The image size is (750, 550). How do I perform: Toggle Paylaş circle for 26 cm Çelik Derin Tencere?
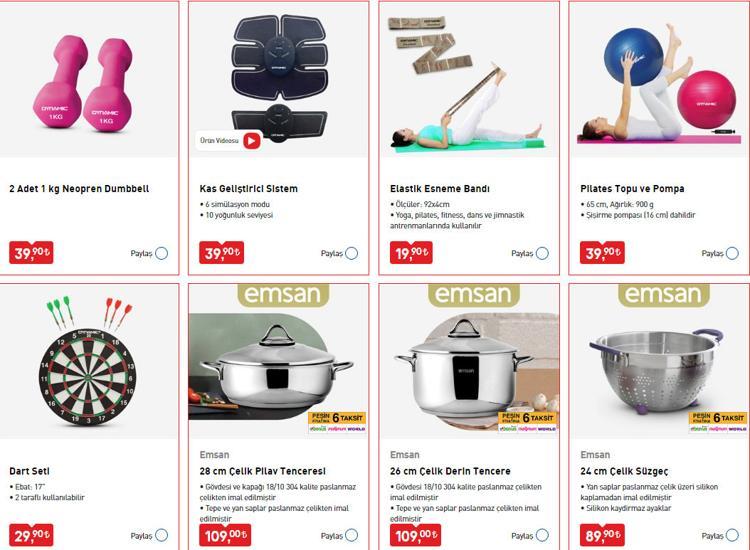coord(542,535)
